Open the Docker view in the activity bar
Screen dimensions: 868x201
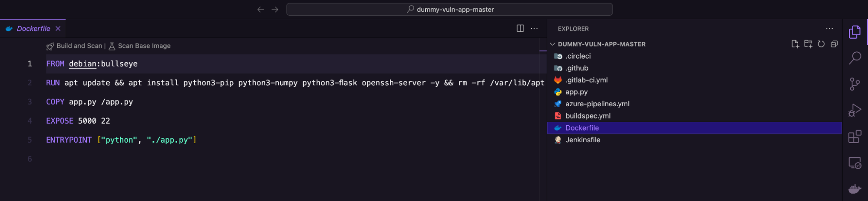(855, 189)
